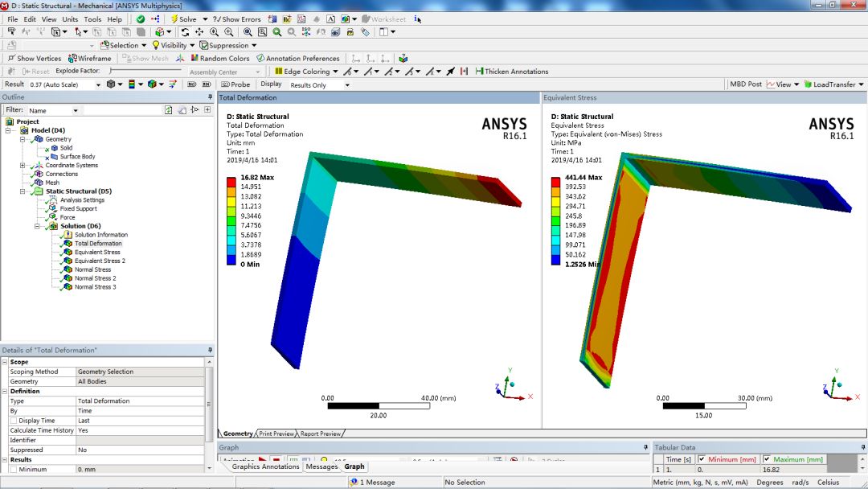Click the tag annotations icon
This screenshot has height=489, width=868.
click(x=365, y=32)
